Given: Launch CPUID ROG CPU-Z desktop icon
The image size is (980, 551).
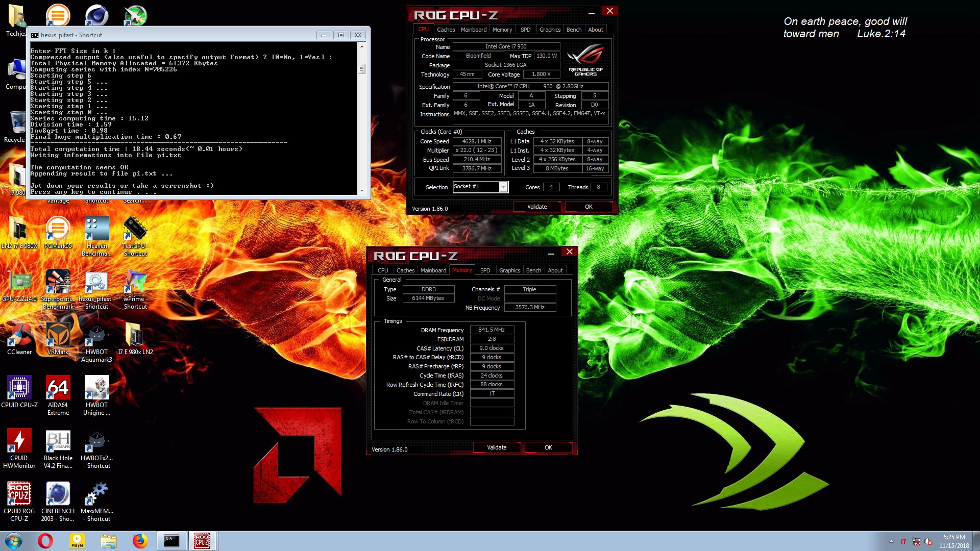Looking at the screenshot, I should [19, 501].
